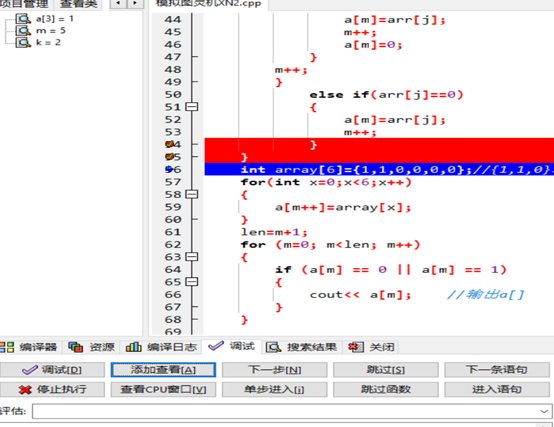
Task: Click the 调试[D] button
Action: click(52, 370)
